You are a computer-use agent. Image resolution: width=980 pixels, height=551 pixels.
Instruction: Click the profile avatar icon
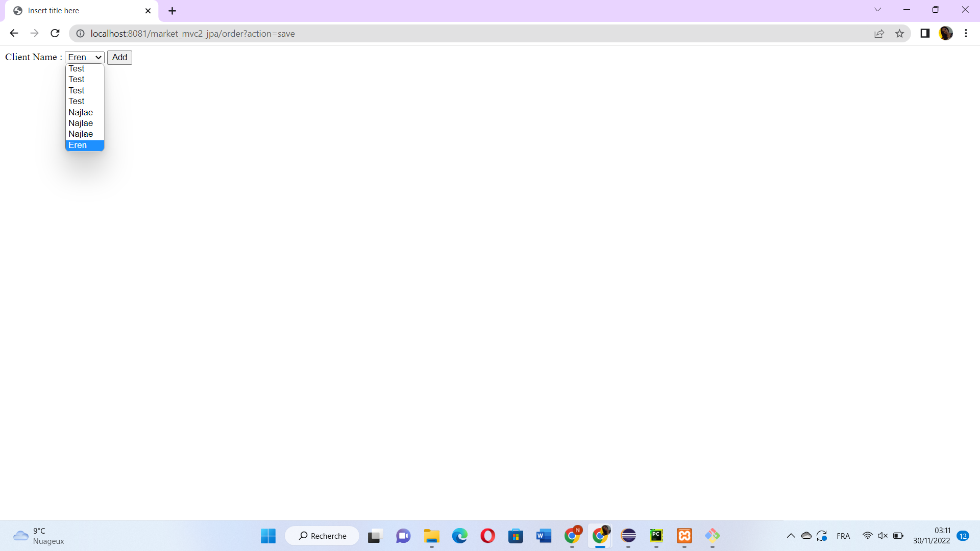click(x=945, y=34)
